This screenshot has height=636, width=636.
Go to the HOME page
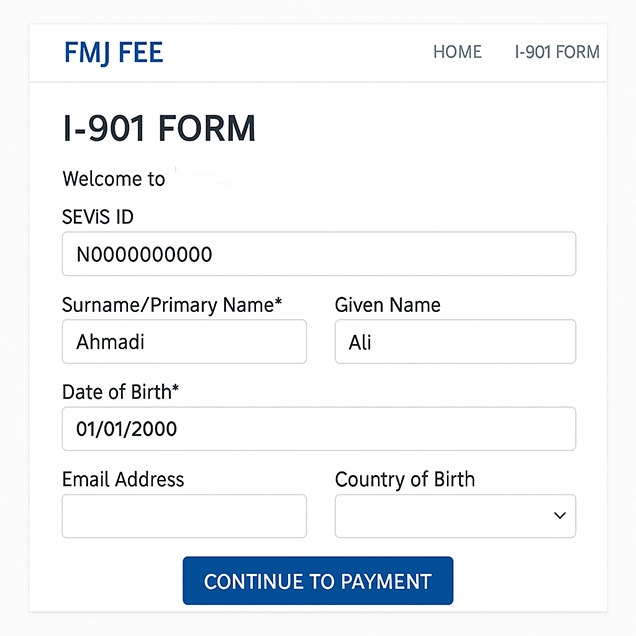(457, 52)
